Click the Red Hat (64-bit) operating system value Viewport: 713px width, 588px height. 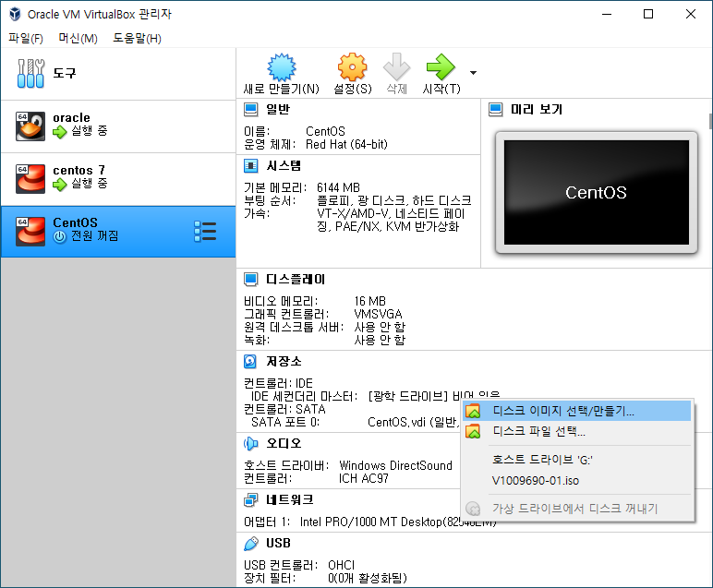[346, 145]
